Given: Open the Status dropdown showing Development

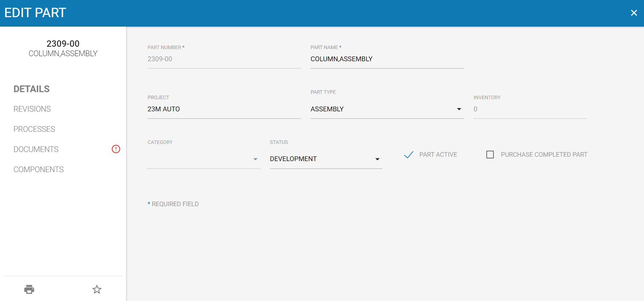Looking at the screenshot, I should point(326,159).
